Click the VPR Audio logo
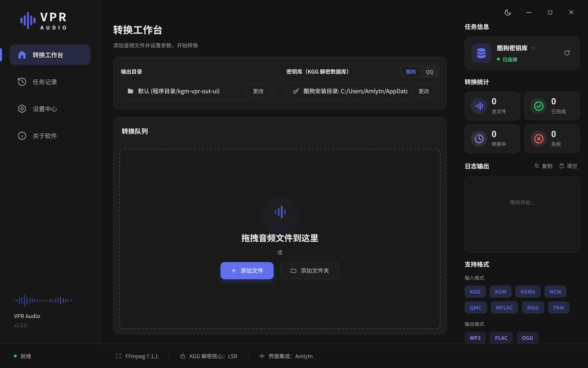The height and width of the screenshot is (368, 588). (44, 21)
